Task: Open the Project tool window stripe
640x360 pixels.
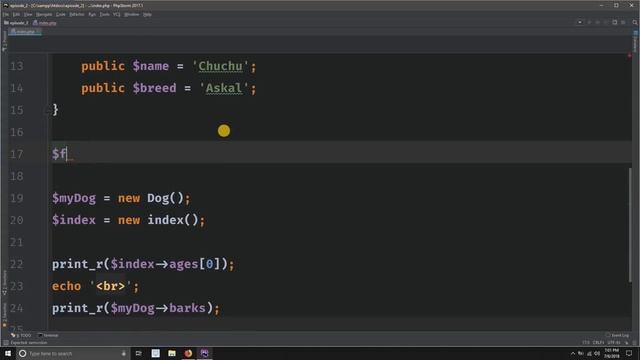Action: (4, 41)
